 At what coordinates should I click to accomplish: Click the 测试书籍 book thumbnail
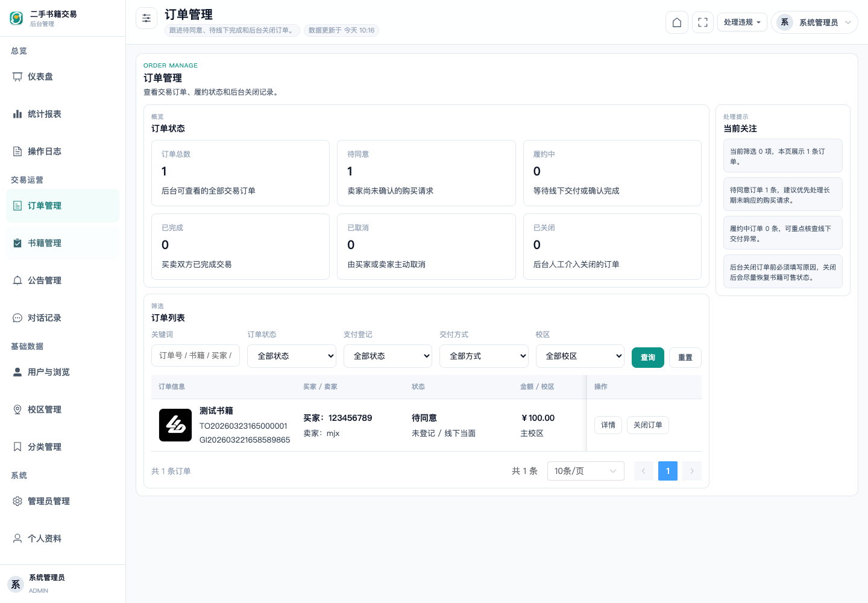pyautogui.click(x=175, y=425)
